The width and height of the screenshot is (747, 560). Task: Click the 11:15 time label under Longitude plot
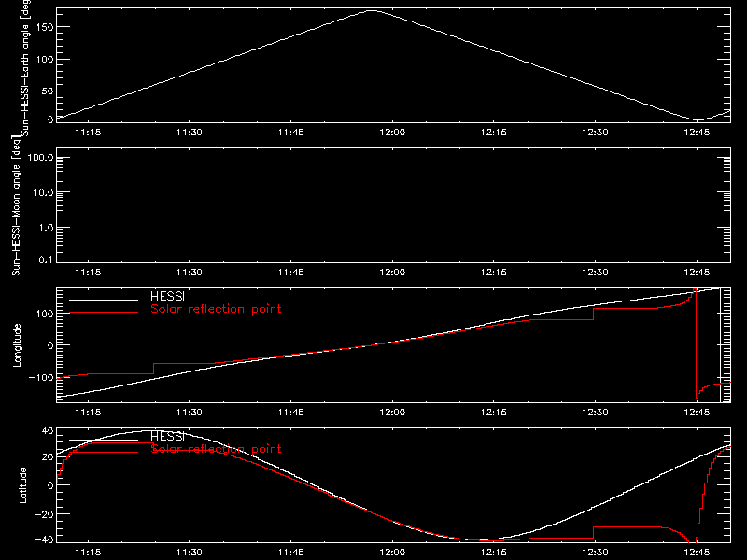pos(88,412)
